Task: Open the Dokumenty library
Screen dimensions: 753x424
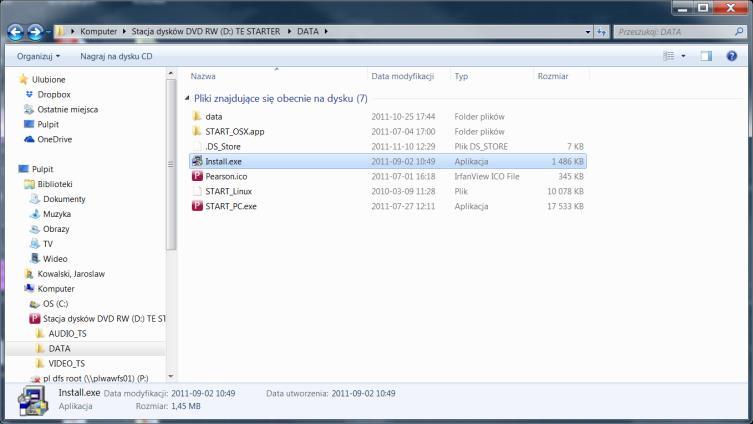Action: (64, 199)
